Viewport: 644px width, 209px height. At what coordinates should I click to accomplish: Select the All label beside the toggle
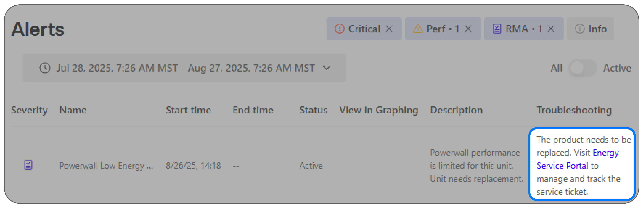pos(556,68)
